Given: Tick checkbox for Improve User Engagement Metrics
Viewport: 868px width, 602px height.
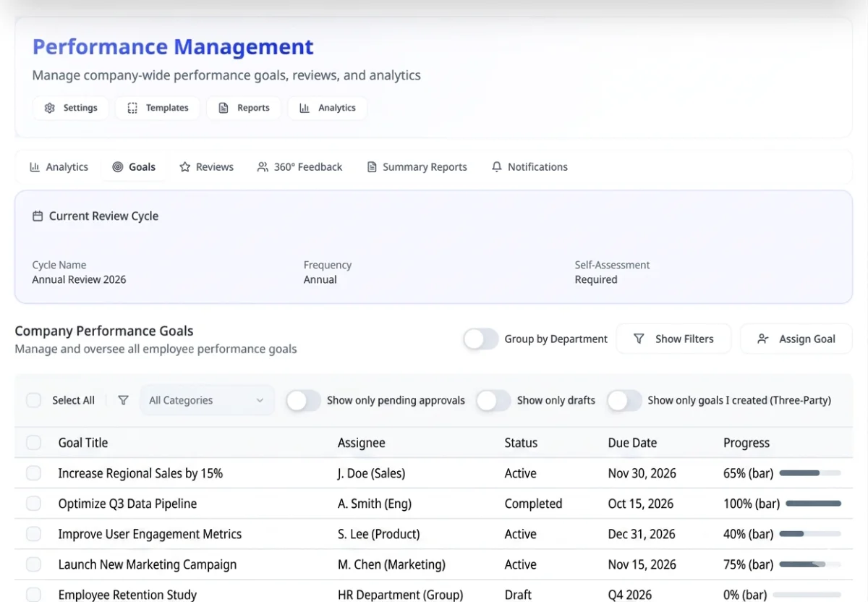Looking at the screenshot, I should click(x=34, y=534).
